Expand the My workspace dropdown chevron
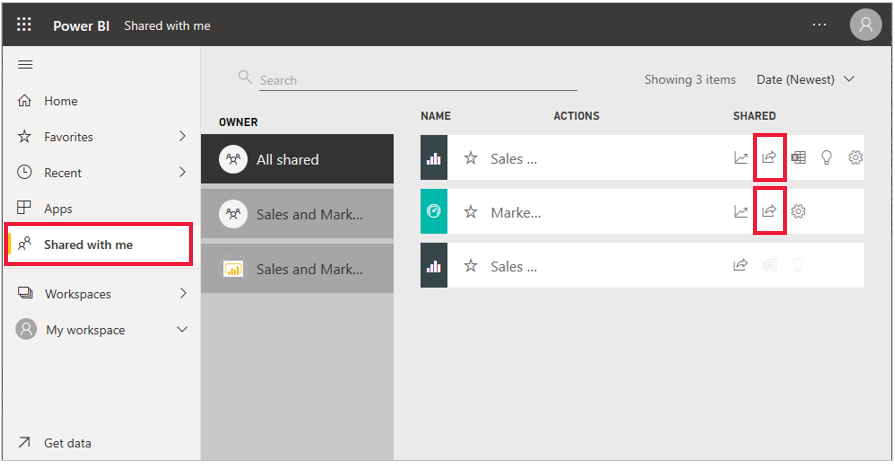Screen dimensions: 895x464 182,329
